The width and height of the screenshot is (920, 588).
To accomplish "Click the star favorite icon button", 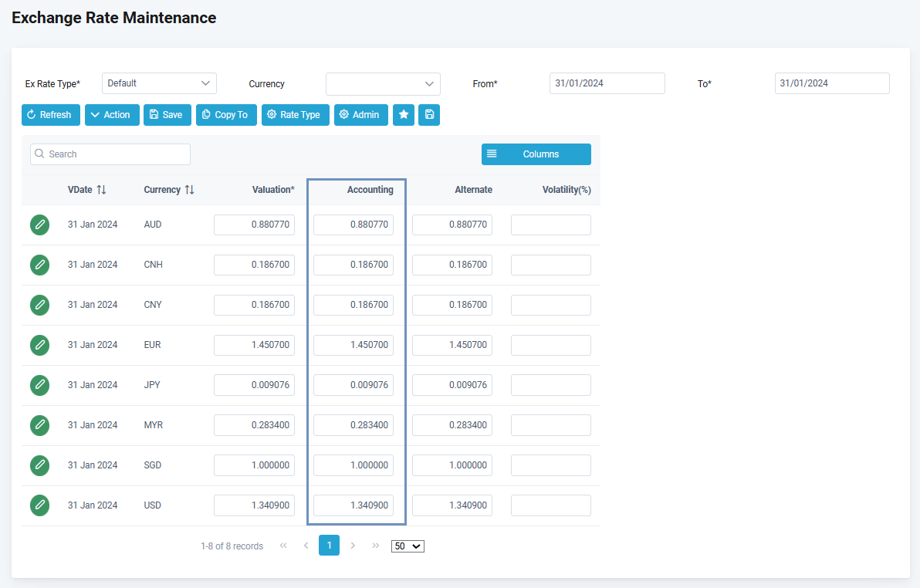I will 403,115.
